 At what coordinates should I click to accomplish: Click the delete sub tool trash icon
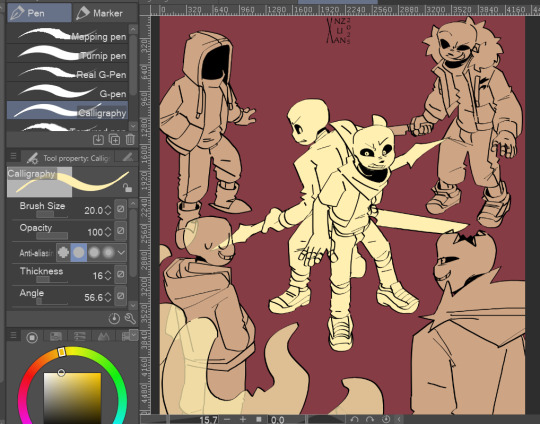click(x=130, y=139)
